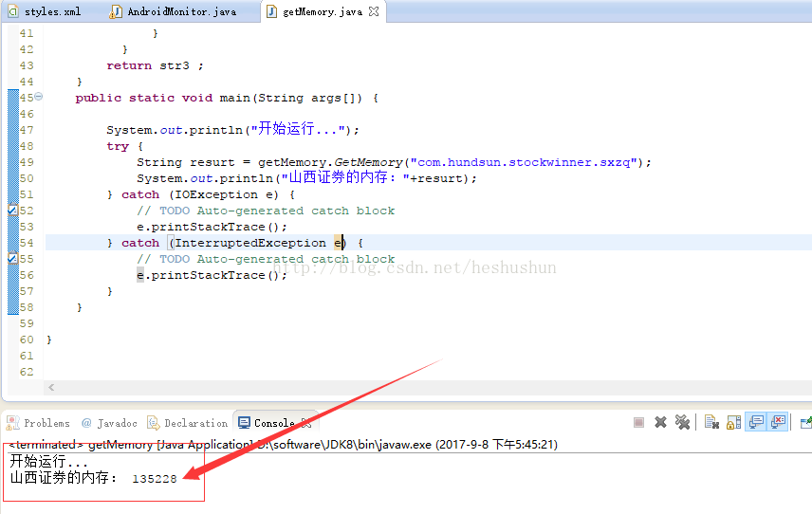Image resolution: width=812 pixels, height=514 pixels.
Task: Click the Pin Console icon
Action: pyautogui.click(x=805, y=423)
